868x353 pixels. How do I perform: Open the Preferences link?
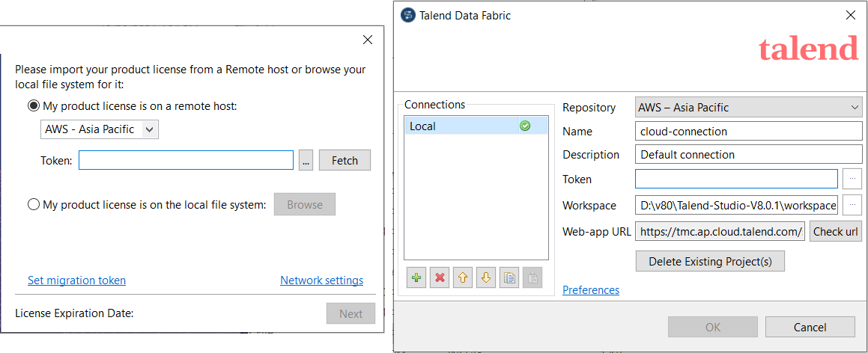click(x=591, y=290)
